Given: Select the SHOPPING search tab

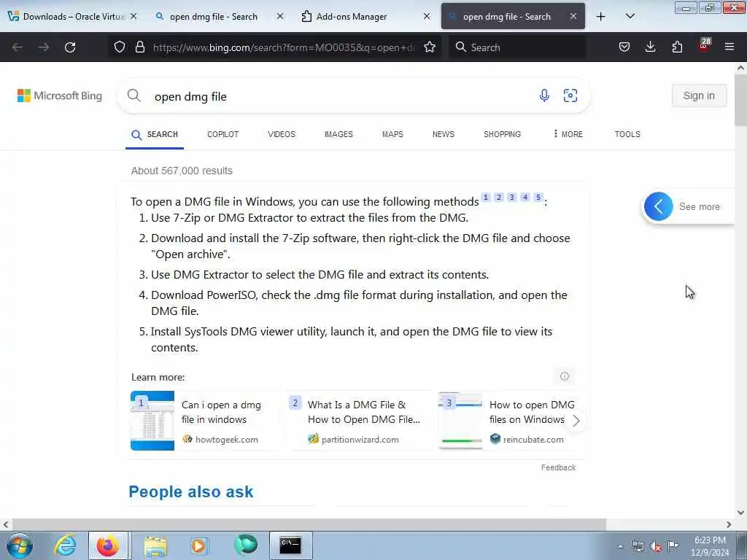Looking at the screenshot, I should click(502, 134).
